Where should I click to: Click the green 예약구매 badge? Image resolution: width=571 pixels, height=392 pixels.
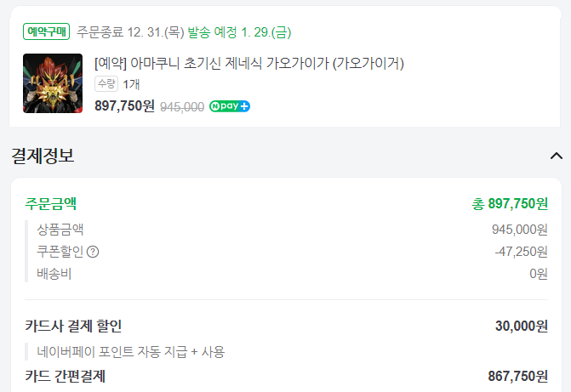[x=47, y=32]
